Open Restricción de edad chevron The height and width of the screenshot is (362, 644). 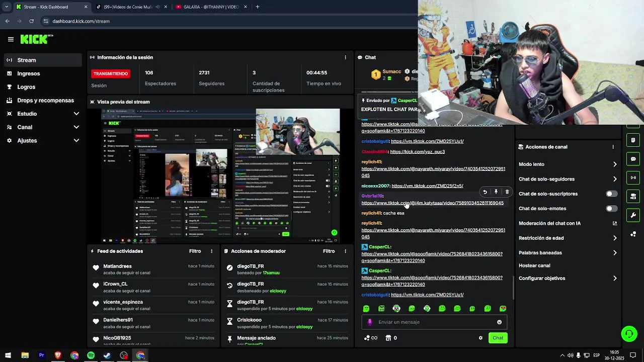pos(615,238)
